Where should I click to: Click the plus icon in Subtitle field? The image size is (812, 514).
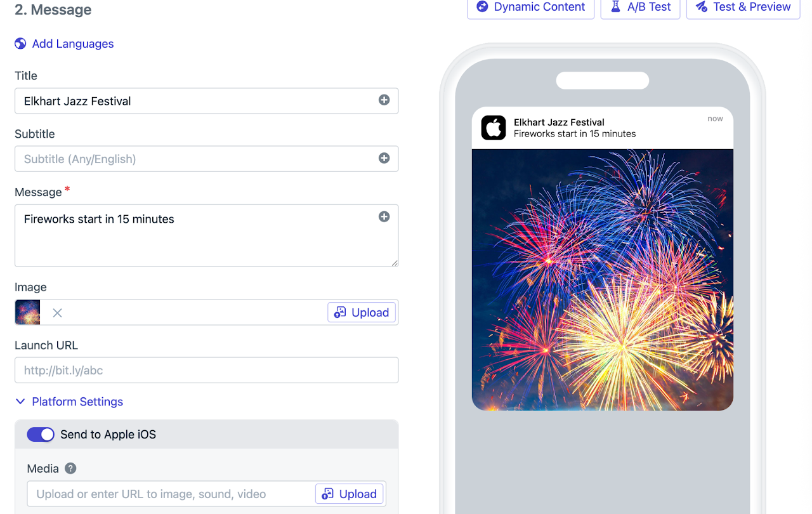[x=384, y=159]
